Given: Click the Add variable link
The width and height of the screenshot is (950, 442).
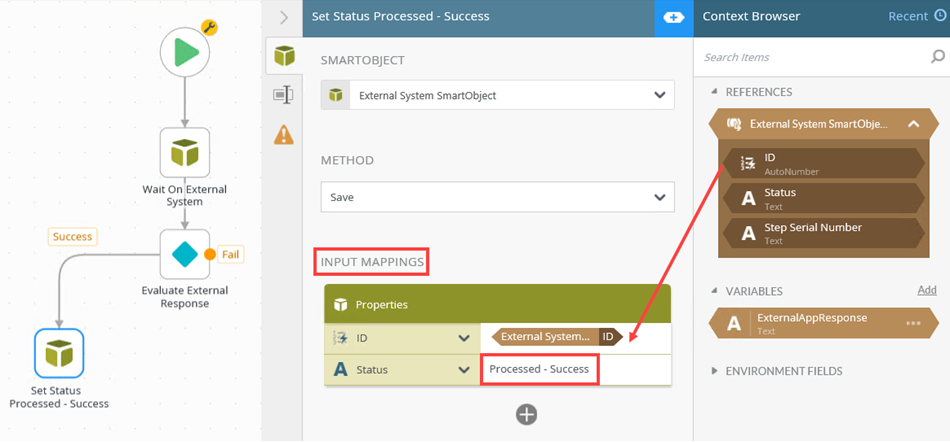Looking at the screenshot, I should coord(927,290).
